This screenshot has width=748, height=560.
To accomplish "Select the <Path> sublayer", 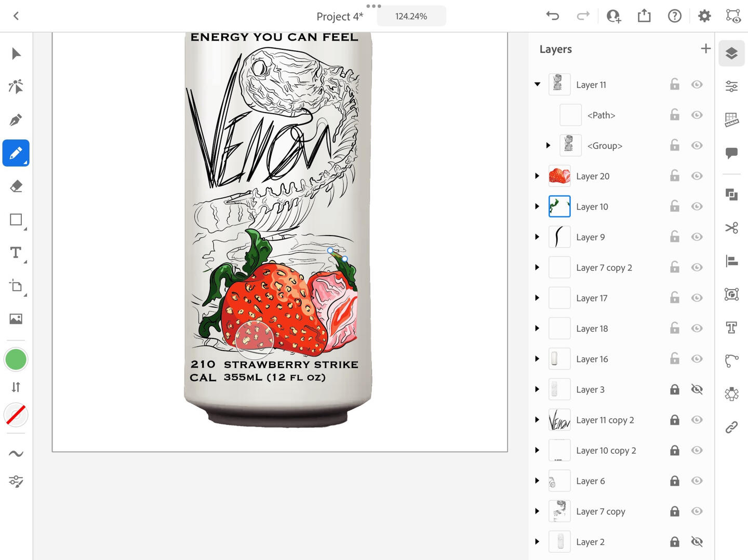I will (601, 115).
